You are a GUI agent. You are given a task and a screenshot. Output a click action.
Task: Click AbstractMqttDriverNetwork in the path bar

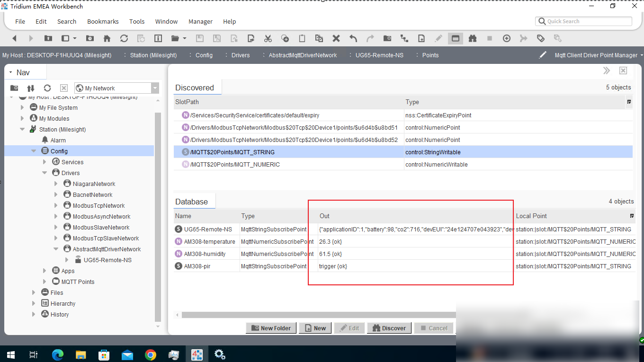point(303,55)
